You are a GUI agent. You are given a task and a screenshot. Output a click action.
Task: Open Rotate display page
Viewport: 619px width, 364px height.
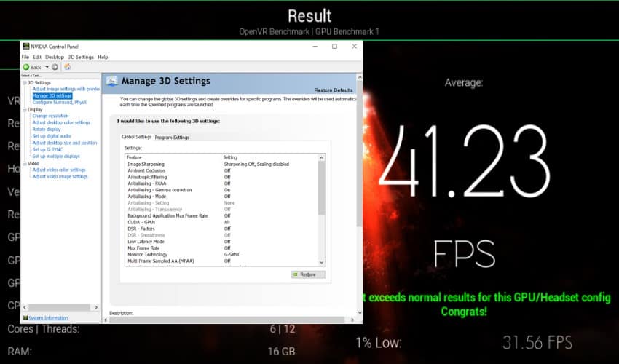[x=47, y=129]
